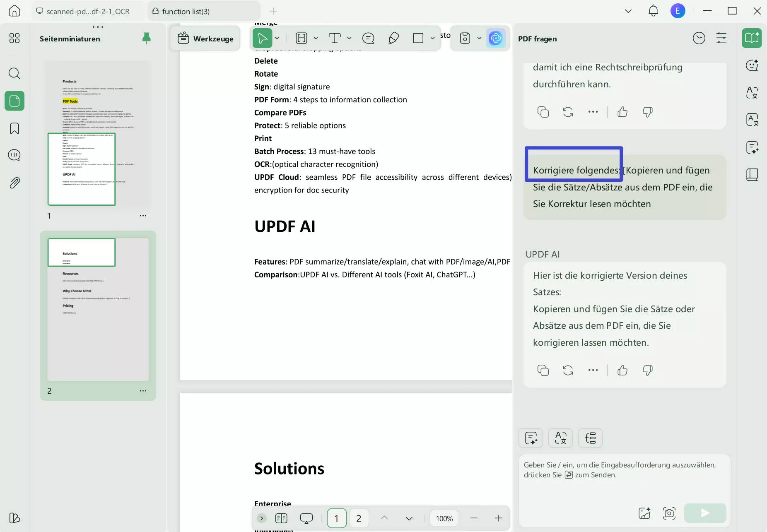Select the Text tool in the toolbar
This screenshot has width=767, height=532.
coord(335,38)
